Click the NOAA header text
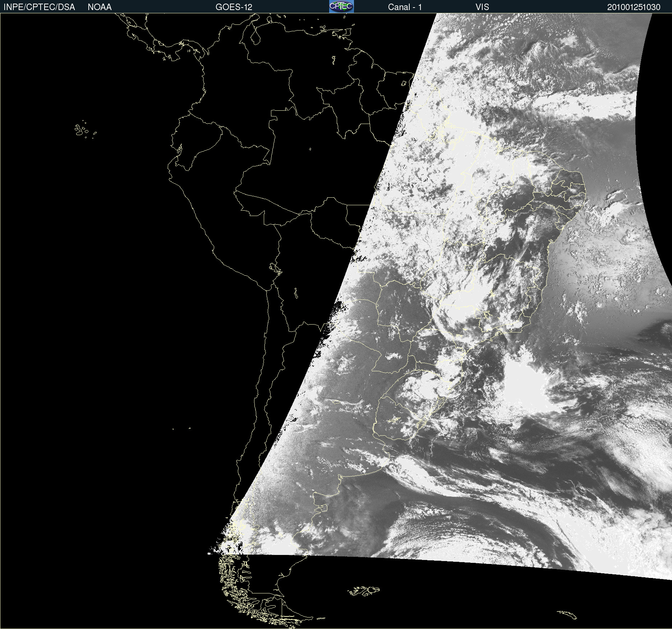 [100, 7]
